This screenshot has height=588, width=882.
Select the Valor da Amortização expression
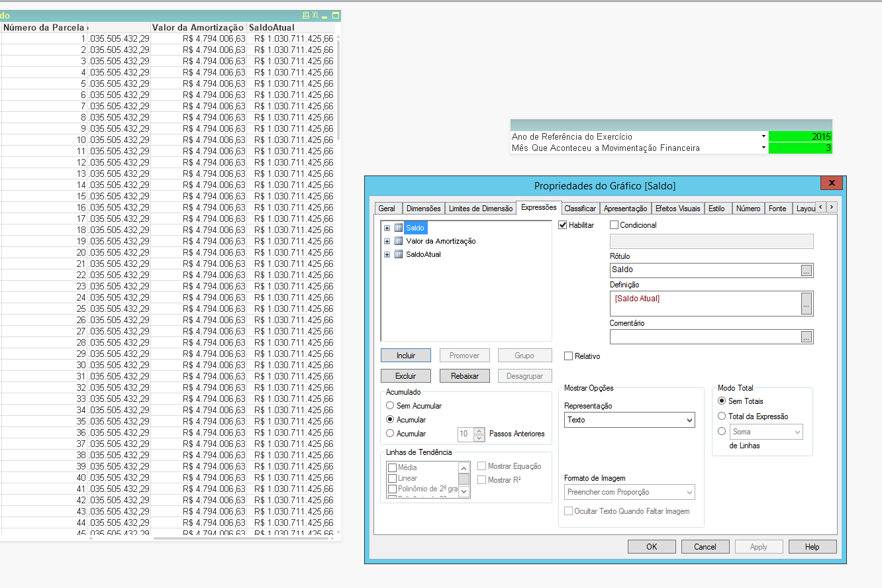(x=440, y=241)
